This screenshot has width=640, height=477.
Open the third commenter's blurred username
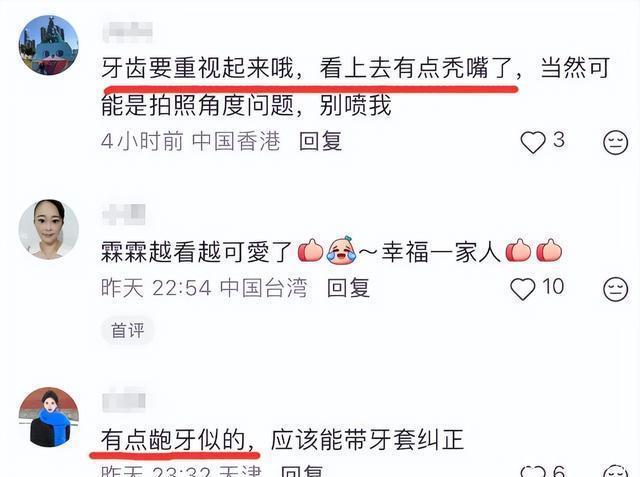click(124, 401)
